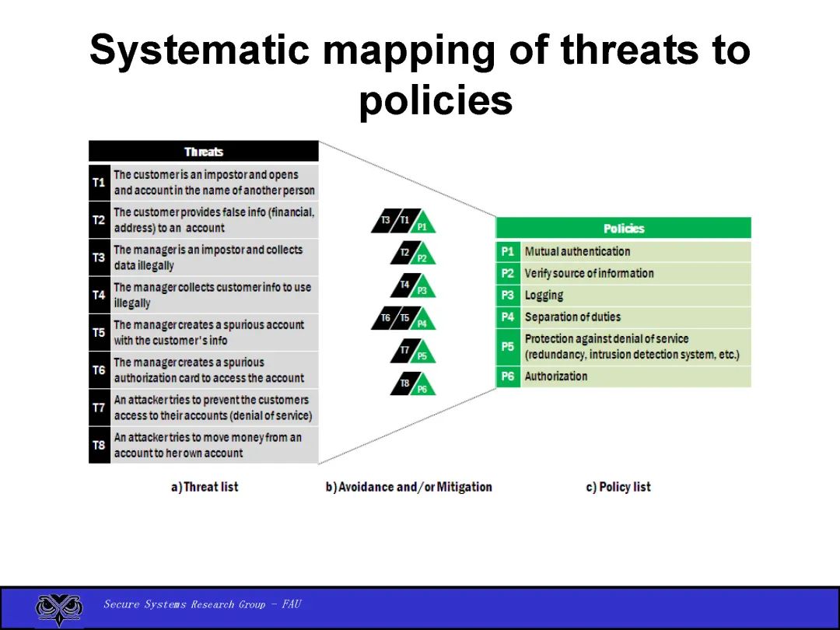Viewport: 840px width, 630px height.
Task: Click the T8 parallelogram in the mapping
Action: (x=404, y=383)
